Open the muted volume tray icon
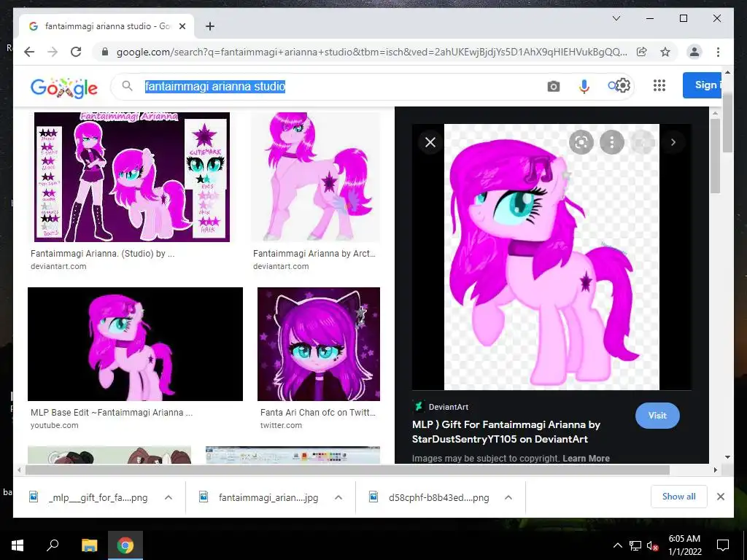This screenshot has height=560, width=747. (653, 546)
